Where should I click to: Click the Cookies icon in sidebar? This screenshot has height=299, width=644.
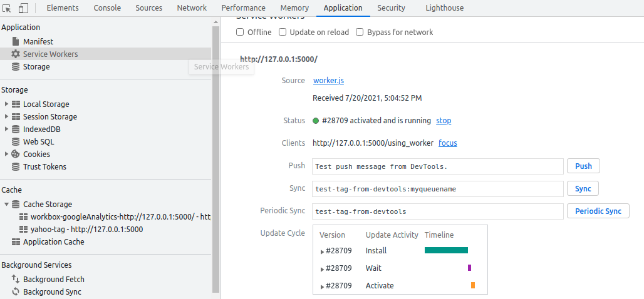[x=16, y=154]
